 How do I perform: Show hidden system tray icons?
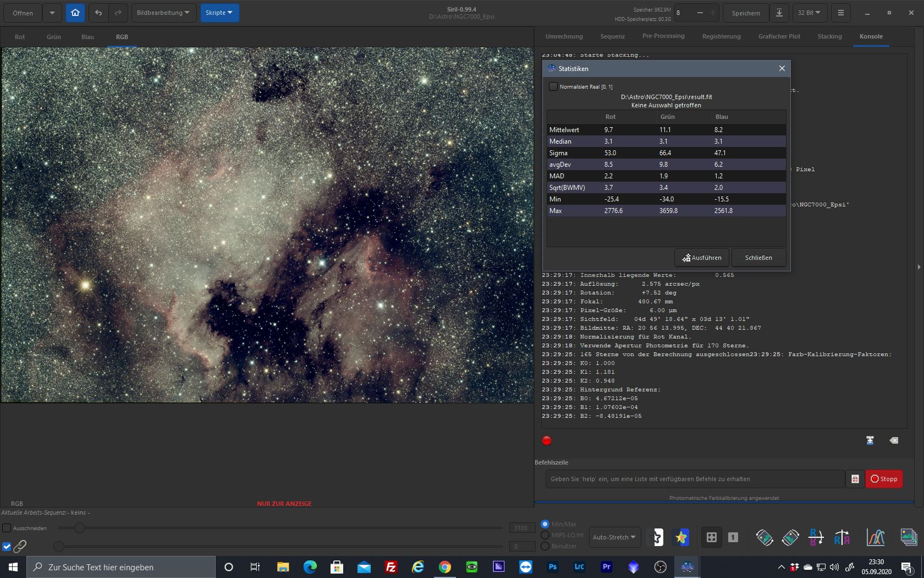pos(781,567)
